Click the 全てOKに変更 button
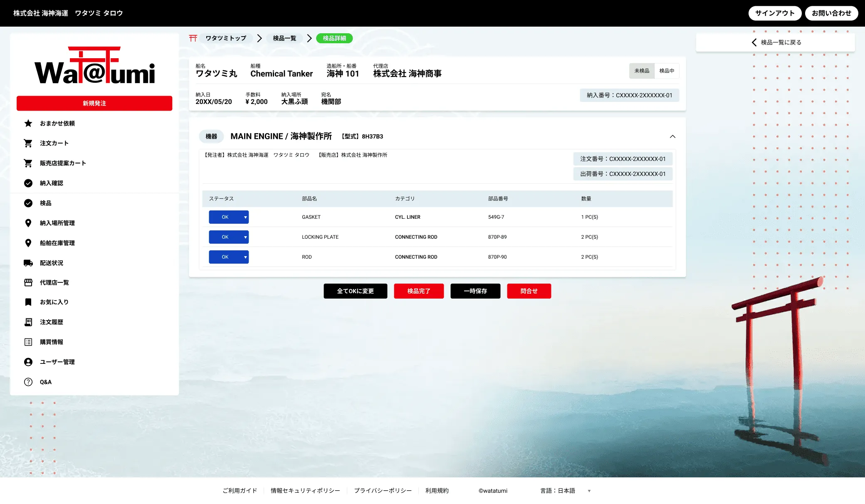 (x=355, y=291)
